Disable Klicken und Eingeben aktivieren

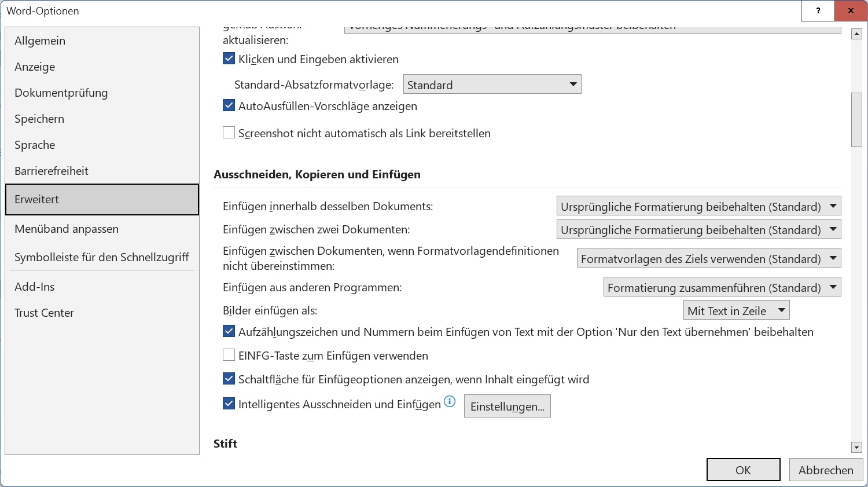point(229,58)
